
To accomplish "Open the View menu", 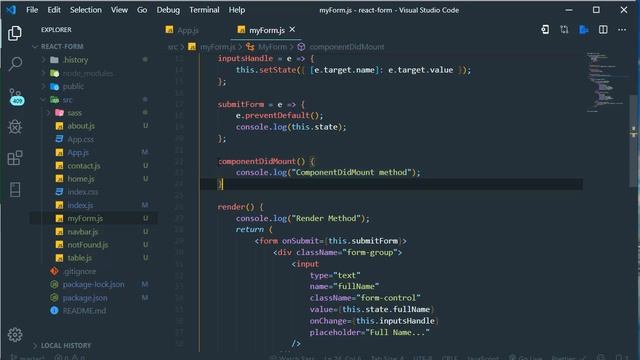I will click(x=119, y=10).
